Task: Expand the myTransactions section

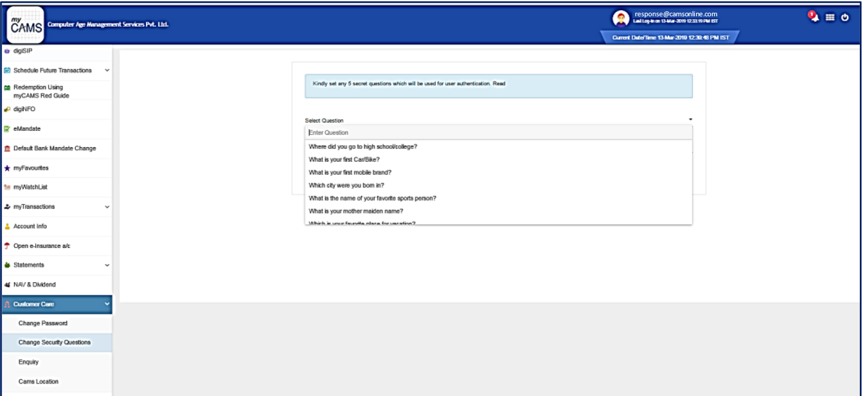Action: click(107, 207)
